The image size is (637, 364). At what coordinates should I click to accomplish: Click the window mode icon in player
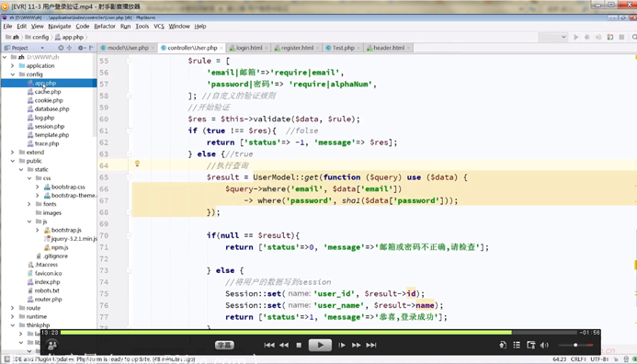[530, 345]
